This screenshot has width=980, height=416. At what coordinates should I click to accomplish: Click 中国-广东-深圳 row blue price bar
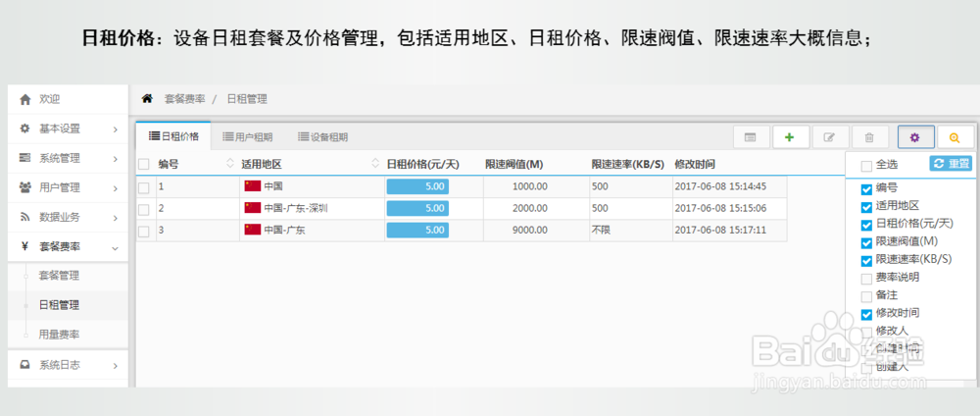417,208
